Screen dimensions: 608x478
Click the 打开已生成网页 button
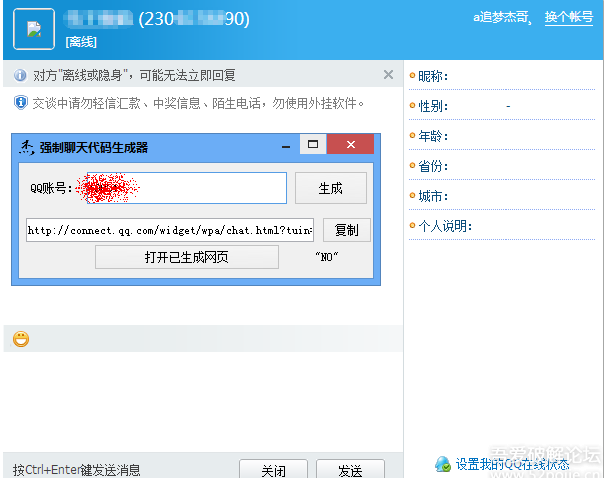tap(187, 257)
